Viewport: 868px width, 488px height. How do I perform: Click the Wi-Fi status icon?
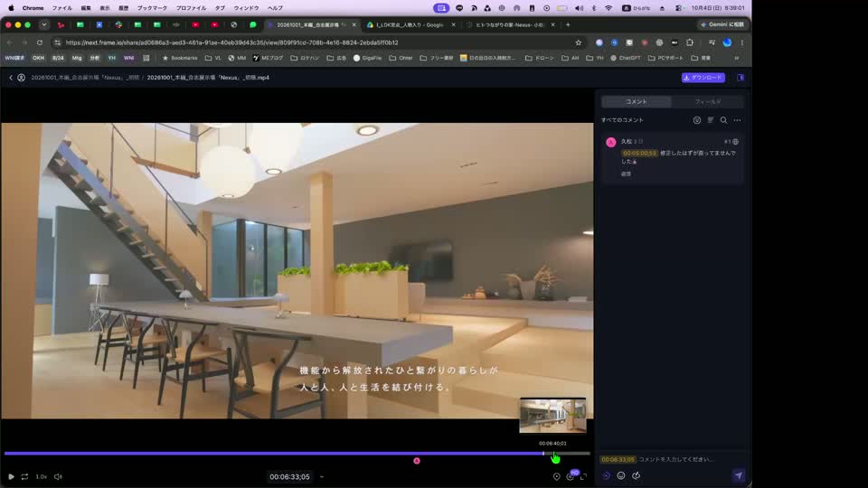(x=609, y=8)
